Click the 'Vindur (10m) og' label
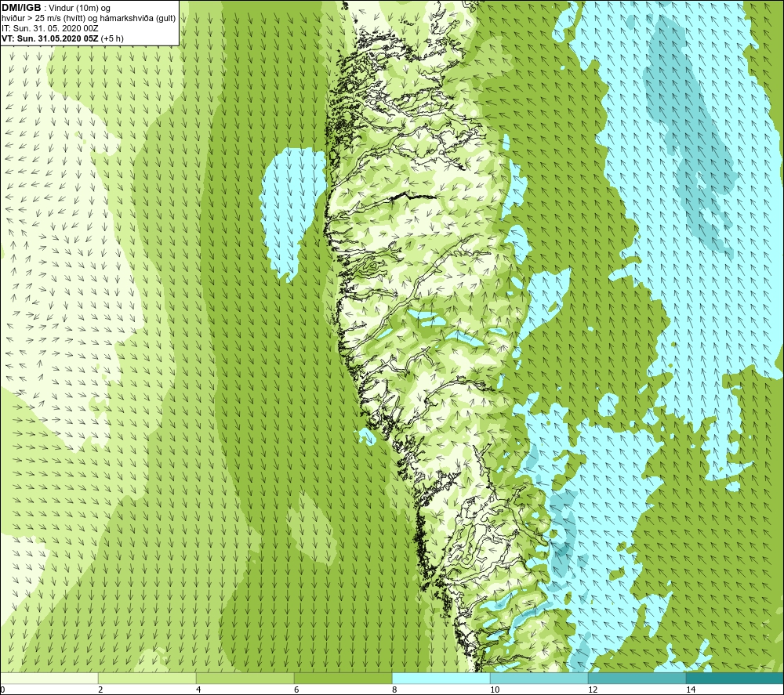 80,9
